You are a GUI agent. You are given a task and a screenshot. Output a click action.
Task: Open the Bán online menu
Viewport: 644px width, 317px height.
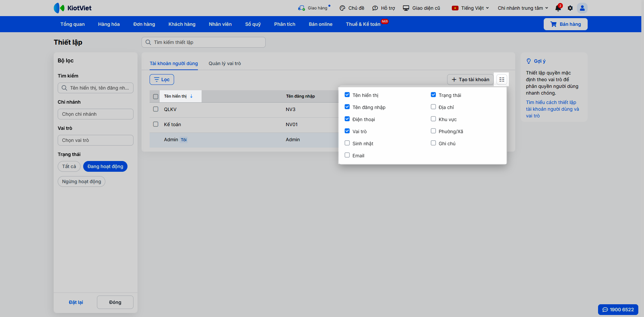[x=321, y=24]
